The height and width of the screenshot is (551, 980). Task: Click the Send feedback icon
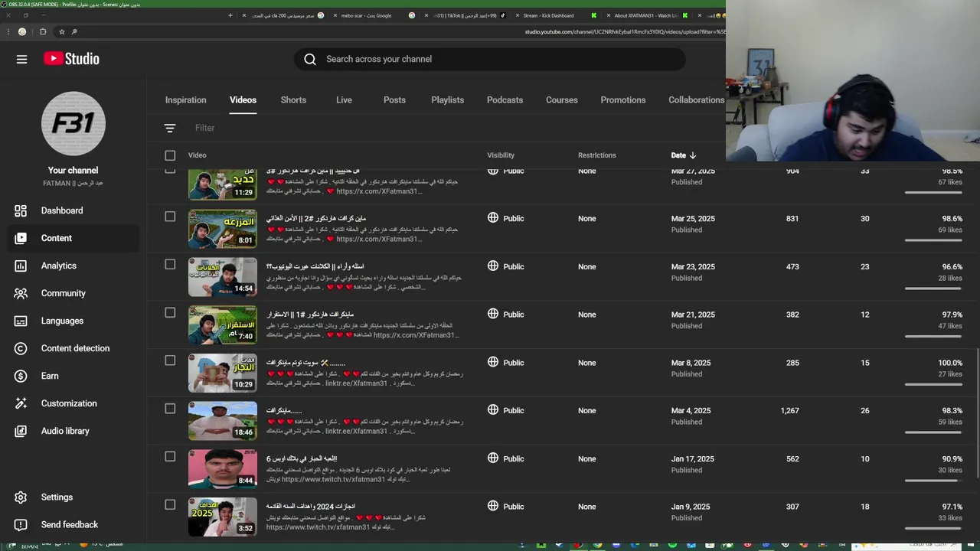pos(21,525)
